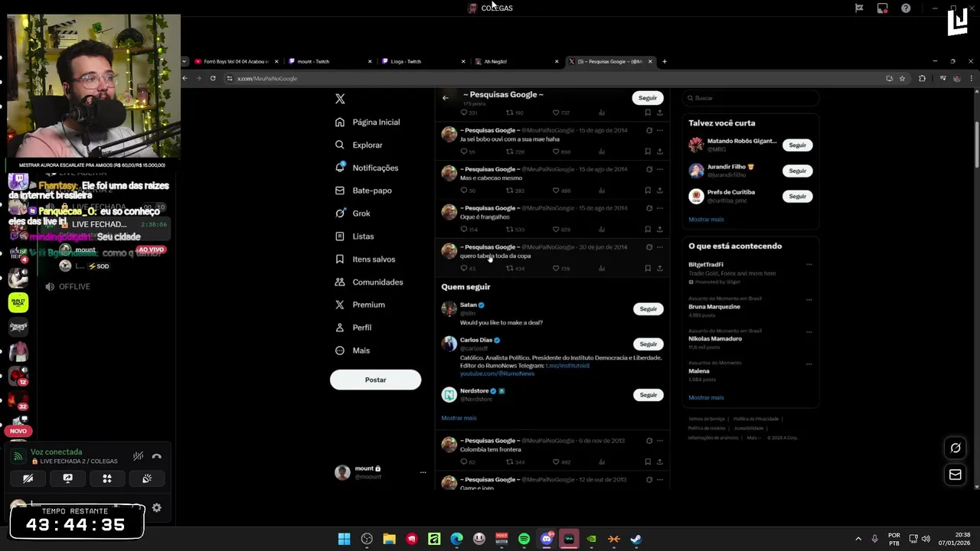This screenshot has width=980, height=551.
Task: Reply to the 'quero tabela toda da copa' post
Action: pos(463,269)
